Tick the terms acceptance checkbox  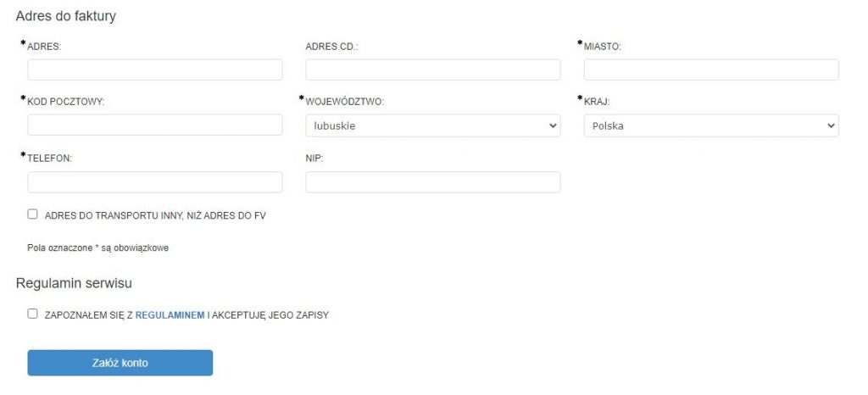(x=33, y=314)
